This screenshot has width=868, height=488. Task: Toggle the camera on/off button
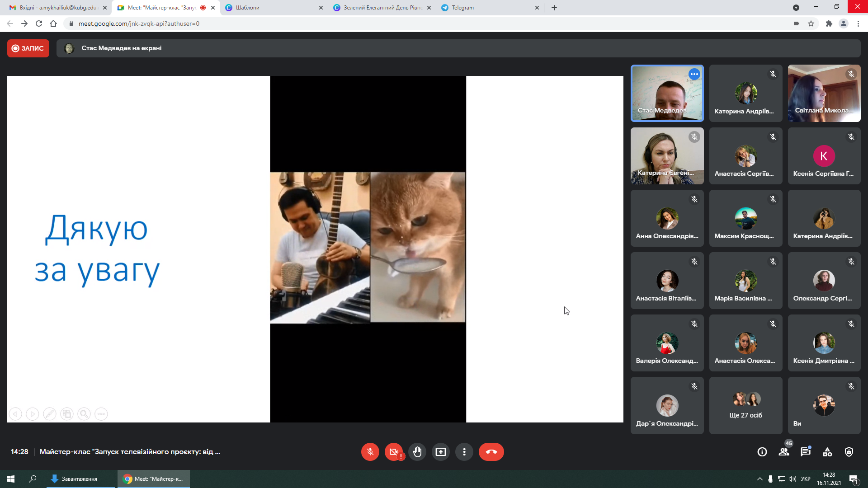393,452
